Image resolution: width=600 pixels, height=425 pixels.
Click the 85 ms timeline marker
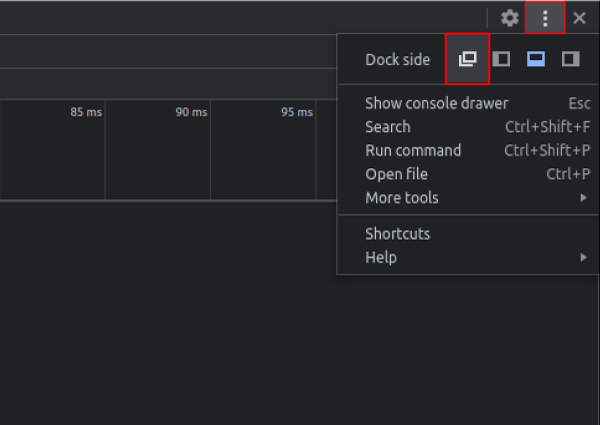[86, 112]
